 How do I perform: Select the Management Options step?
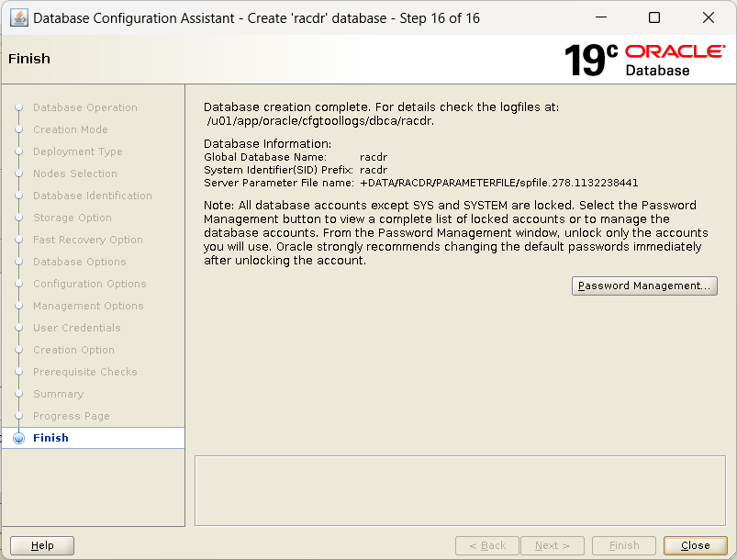pyautogui.click(x=88, y=306)
